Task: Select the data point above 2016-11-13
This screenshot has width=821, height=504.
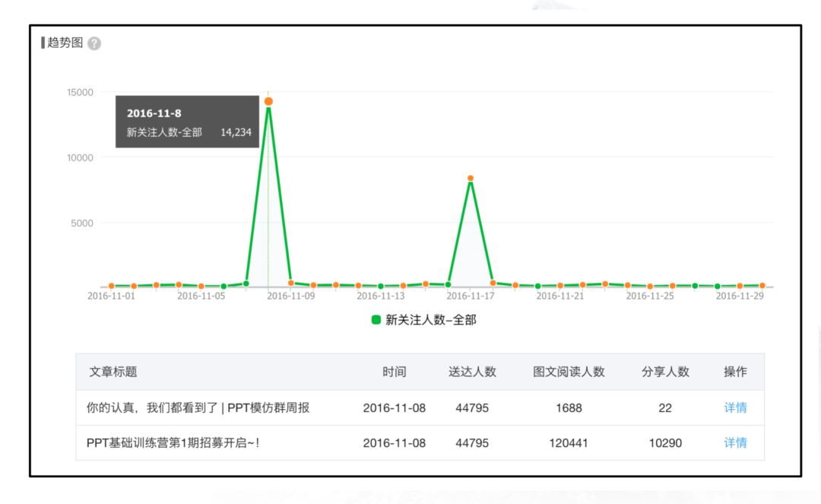Action: click(x=381, y=287)
